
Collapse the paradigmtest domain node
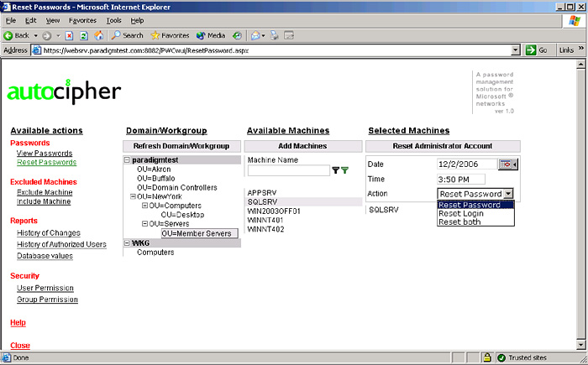[127, 160]
